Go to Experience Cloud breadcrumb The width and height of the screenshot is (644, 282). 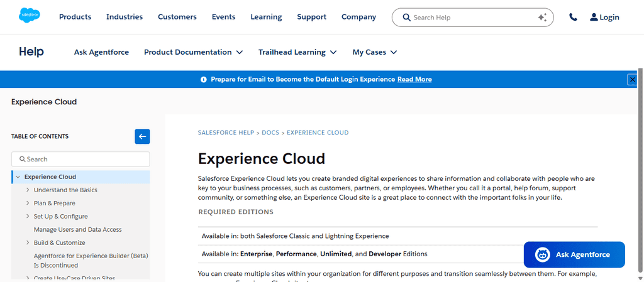coord(318,133)
